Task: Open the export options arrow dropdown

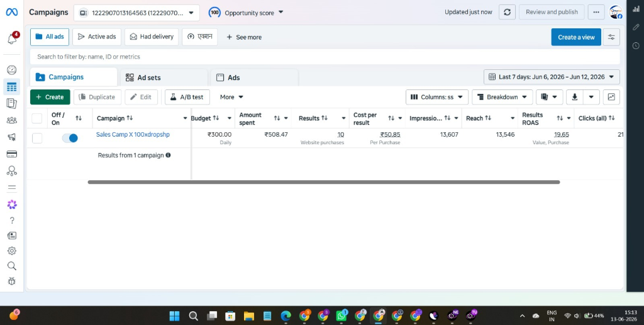Action: click(591, 97)
